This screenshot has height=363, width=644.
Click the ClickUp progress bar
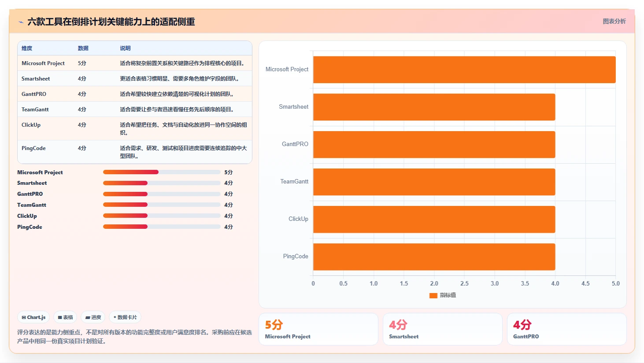[x=162, y=216]
